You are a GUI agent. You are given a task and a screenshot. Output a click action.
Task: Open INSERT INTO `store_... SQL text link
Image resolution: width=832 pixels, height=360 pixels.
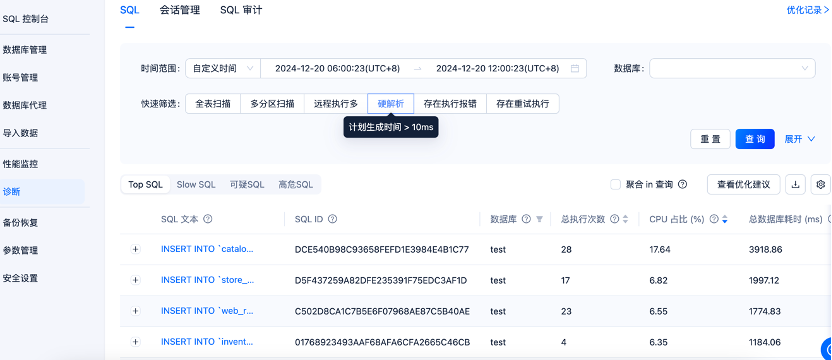tap(207, 280)
